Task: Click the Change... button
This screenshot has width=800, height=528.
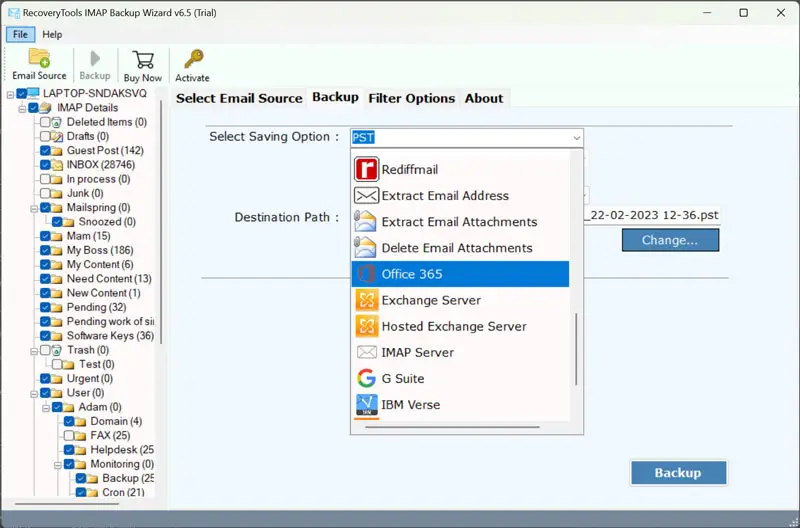Action: coord(669,240)
